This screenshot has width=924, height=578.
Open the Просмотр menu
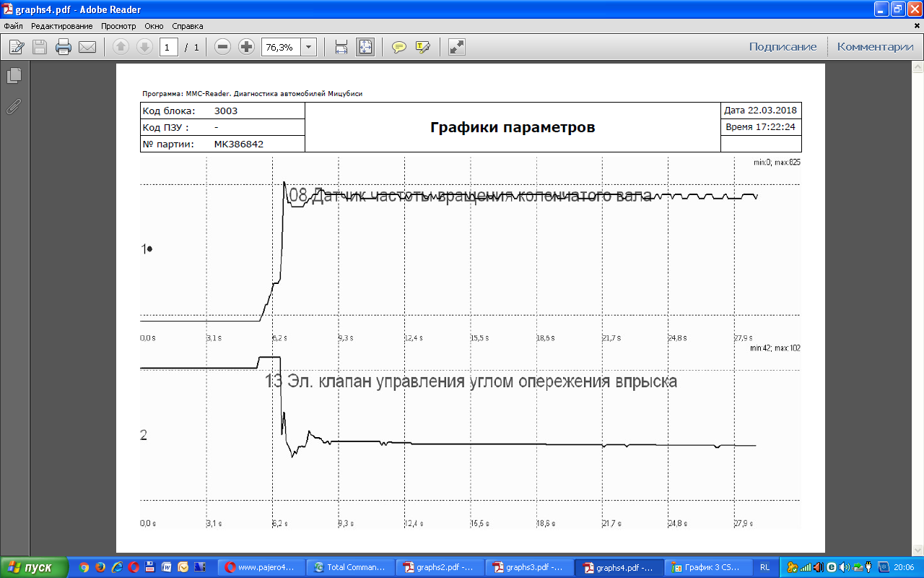coord(118,26)
